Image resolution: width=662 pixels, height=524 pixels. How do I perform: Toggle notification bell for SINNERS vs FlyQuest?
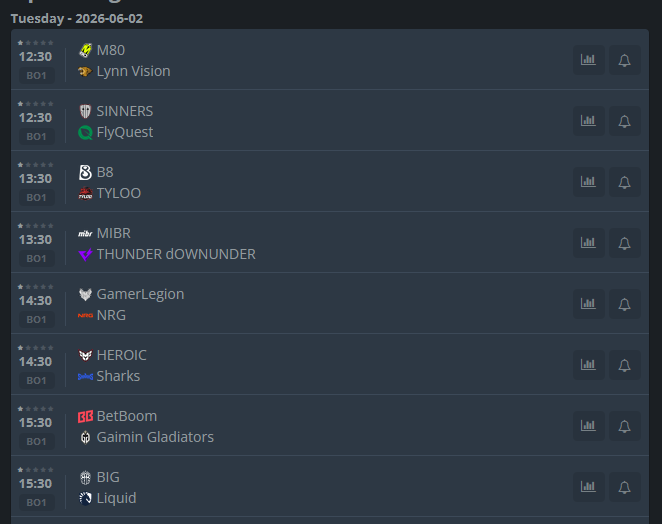(624, 121)
